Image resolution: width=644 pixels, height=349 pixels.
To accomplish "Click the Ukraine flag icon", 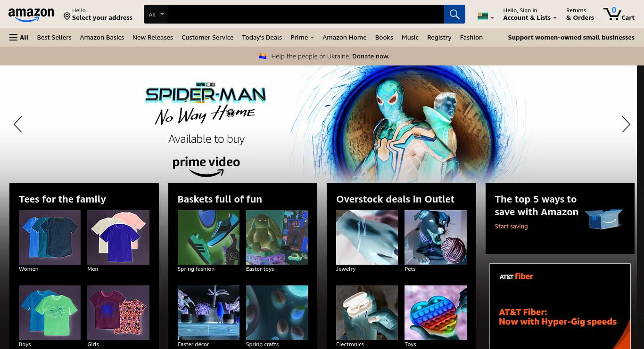I will tap(263, 56).
